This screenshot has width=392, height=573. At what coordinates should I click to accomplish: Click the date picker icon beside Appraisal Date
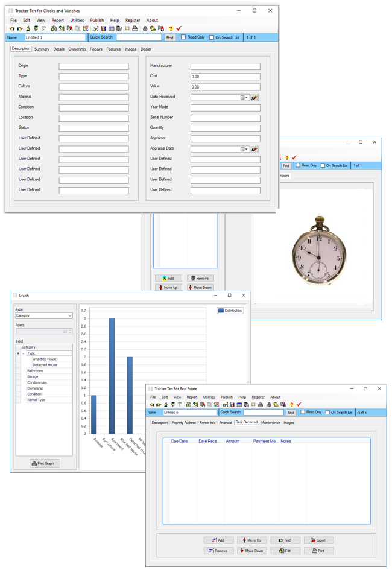[x=254, y=149]
